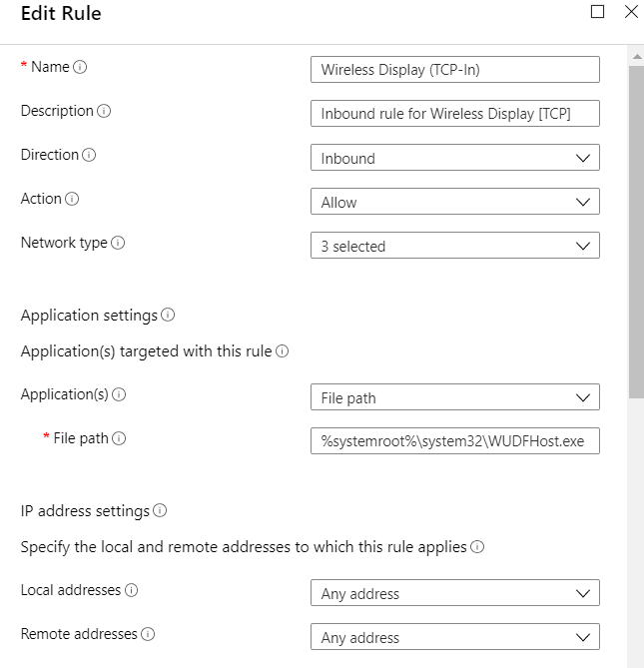644x668 pixels.
Task: Click the 'Remote addresses' label text
Action: click(x=79, y=634)
